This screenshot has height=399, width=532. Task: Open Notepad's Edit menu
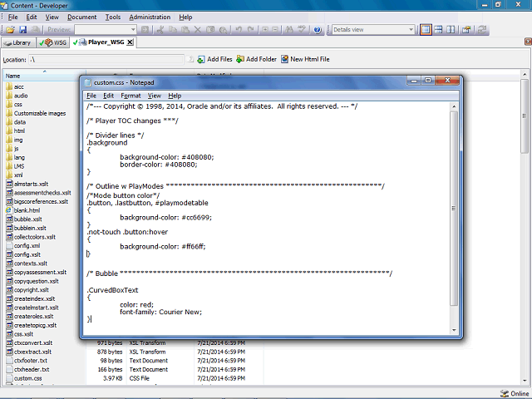pos(109,96)
